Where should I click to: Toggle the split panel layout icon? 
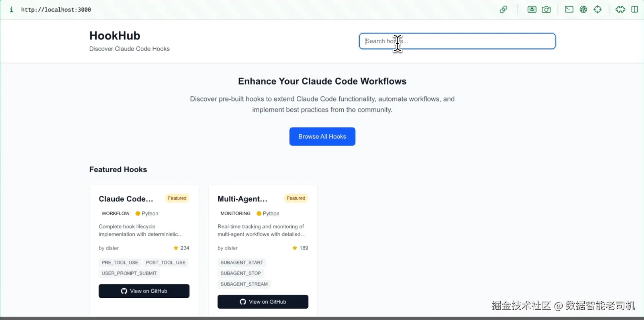coord(635,10)
